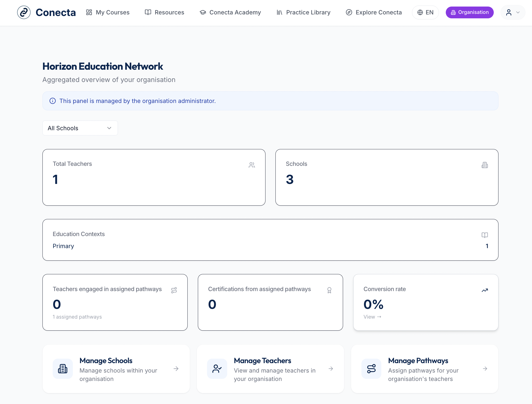Click the purple Organisation button

coord(470,12)
